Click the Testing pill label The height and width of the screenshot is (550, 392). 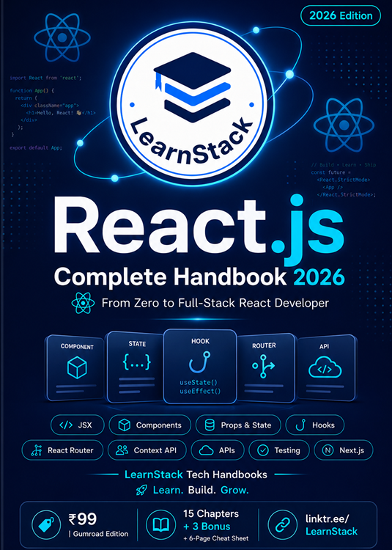(287, 450)
